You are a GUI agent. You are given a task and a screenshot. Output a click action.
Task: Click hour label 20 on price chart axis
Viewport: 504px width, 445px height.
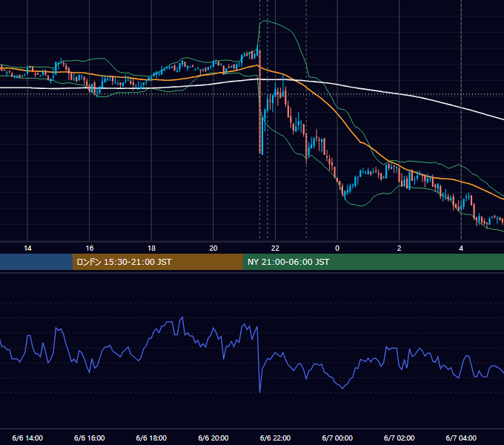click(213, 248)
